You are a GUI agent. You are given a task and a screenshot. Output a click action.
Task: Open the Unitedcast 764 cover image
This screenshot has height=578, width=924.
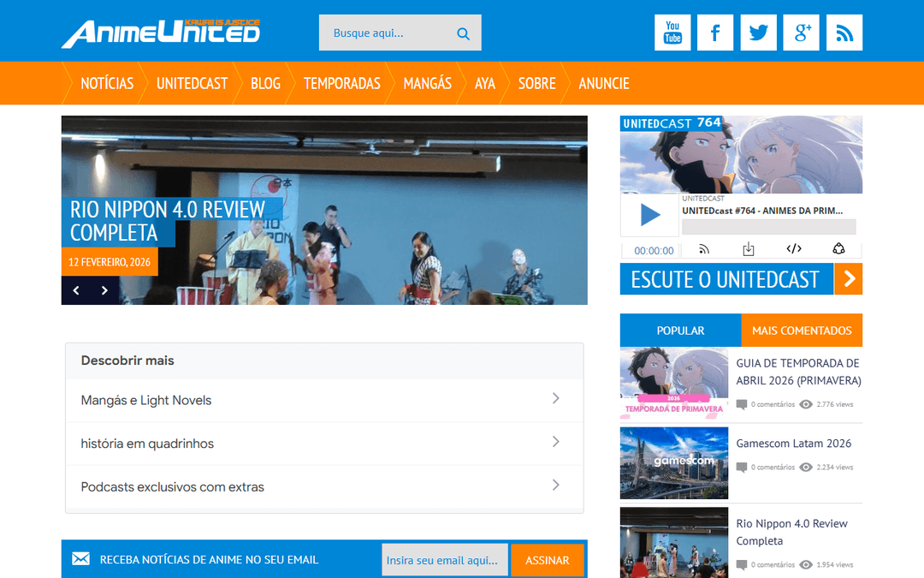click(x=741, y=154)
